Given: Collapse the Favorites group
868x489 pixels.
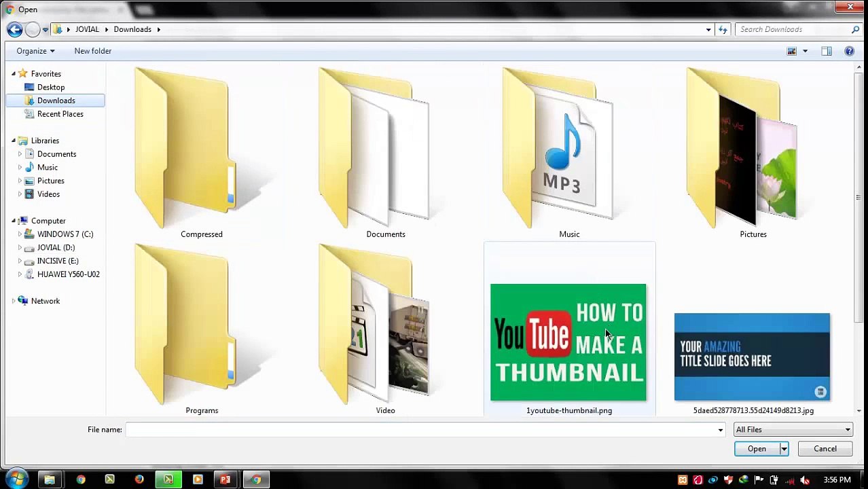Looking at the screenshot, I should click(13, 73).
